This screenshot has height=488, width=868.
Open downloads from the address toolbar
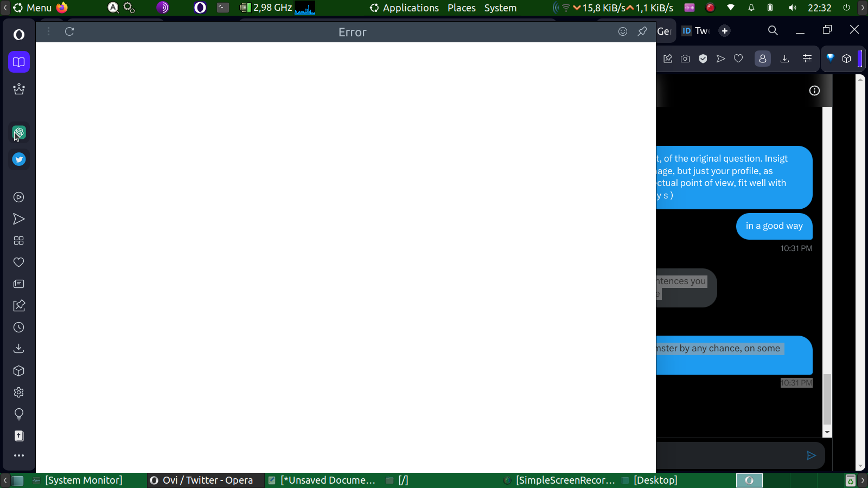[x=784, y=59]
